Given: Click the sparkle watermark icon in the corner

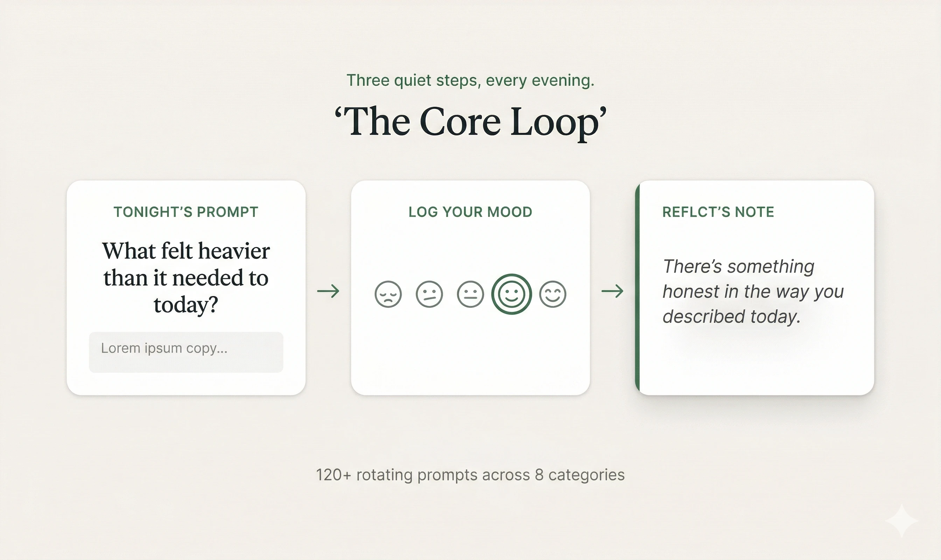Looking at the screenshot, I should [901, 521].
